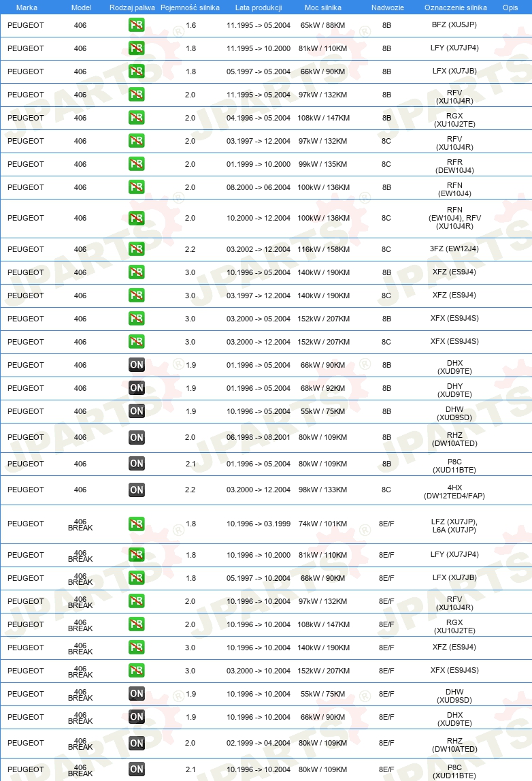Click the production dates 10.1996 -> 03.1999

259,524
